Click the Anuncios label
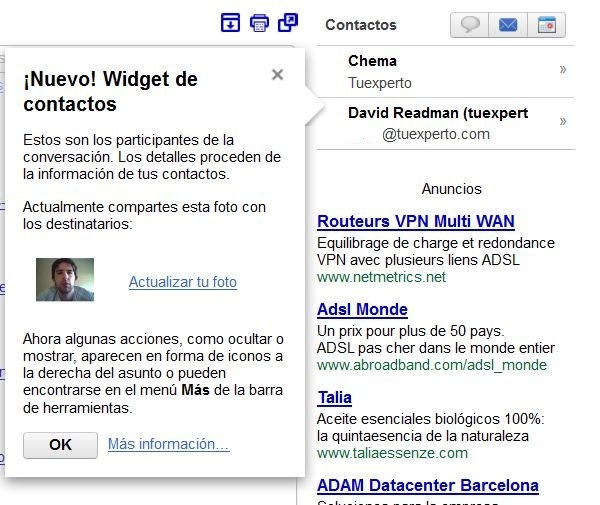 point(452,189)
